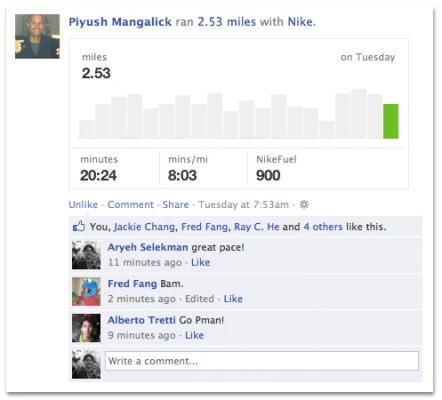Click Comment under the post
The width and height of the screenshot is (442, 400).
[130, 204]
